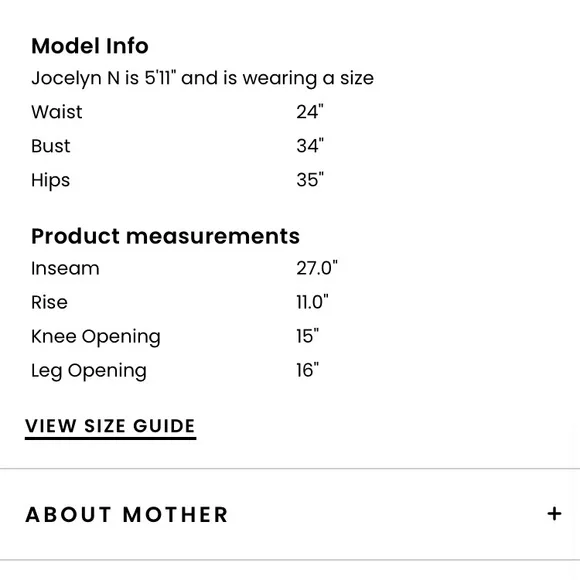Click the Leg Opening label
This screenshot has width=580, height=580.
point(89,371)
